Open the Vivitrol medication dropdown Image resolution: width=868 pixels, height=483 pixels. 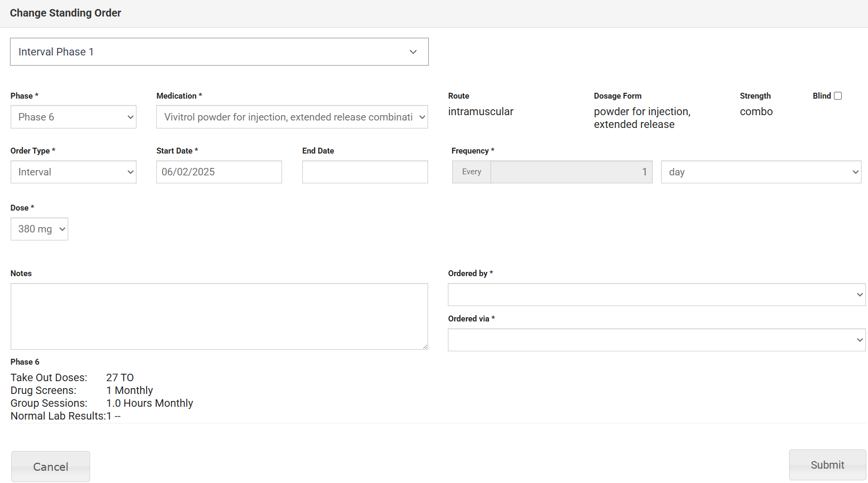[x=292, y=117]
